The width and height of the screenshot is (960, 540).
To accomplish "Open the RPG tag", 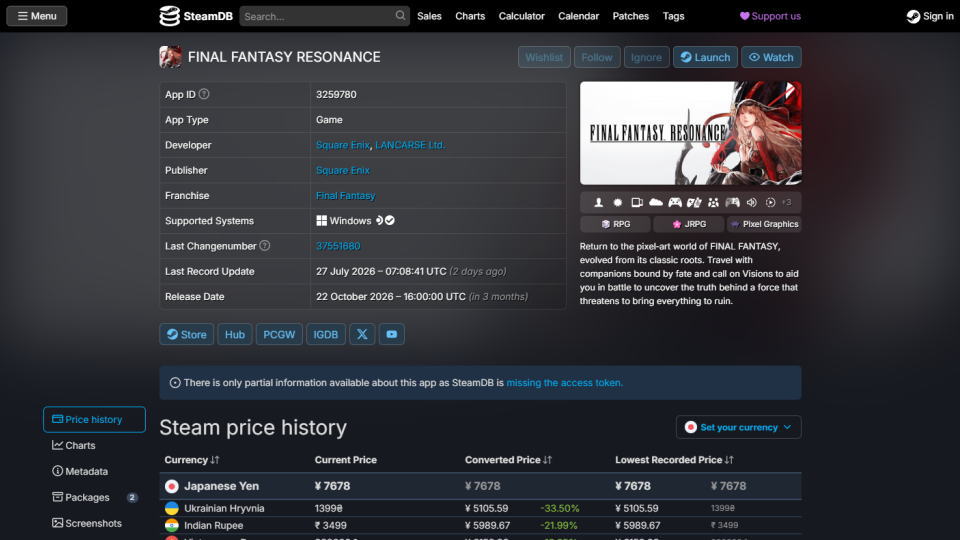I will click(x=615, y=224).
